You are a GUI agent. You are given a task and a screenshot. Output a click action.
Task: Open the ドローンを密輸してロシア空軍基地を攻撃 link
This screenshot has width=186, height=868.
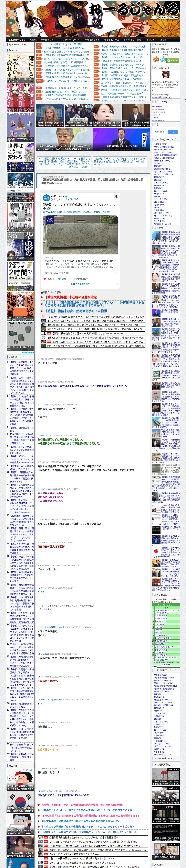[93, 346]
